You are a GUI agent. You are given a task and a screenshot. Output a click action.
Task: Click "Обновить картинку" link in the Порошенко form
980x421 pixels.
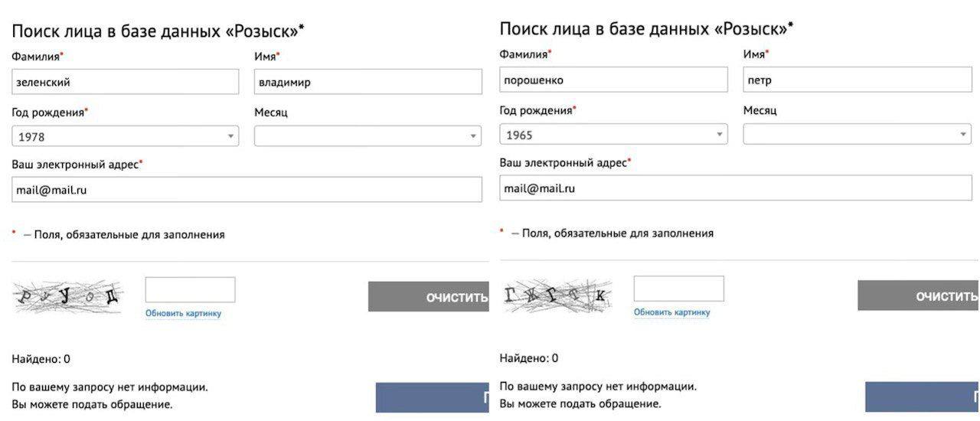(x=671, y=312)
